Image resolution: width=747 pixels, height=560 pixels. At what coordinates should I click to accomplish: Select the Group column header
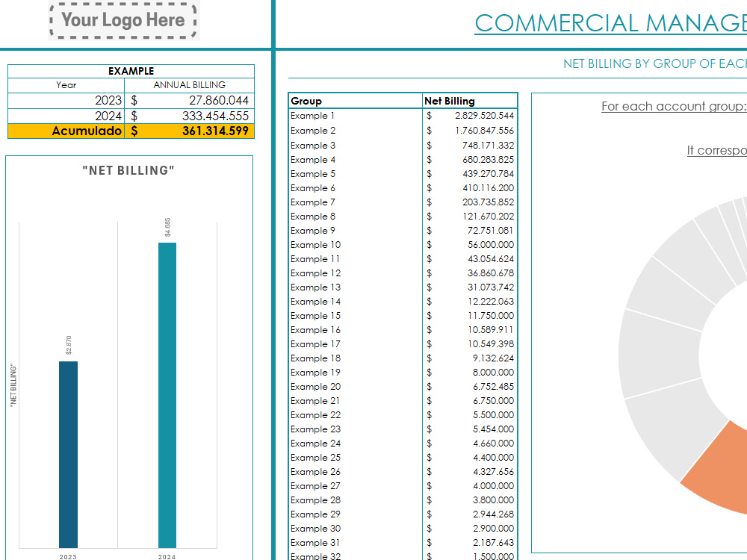click(356, 101)
